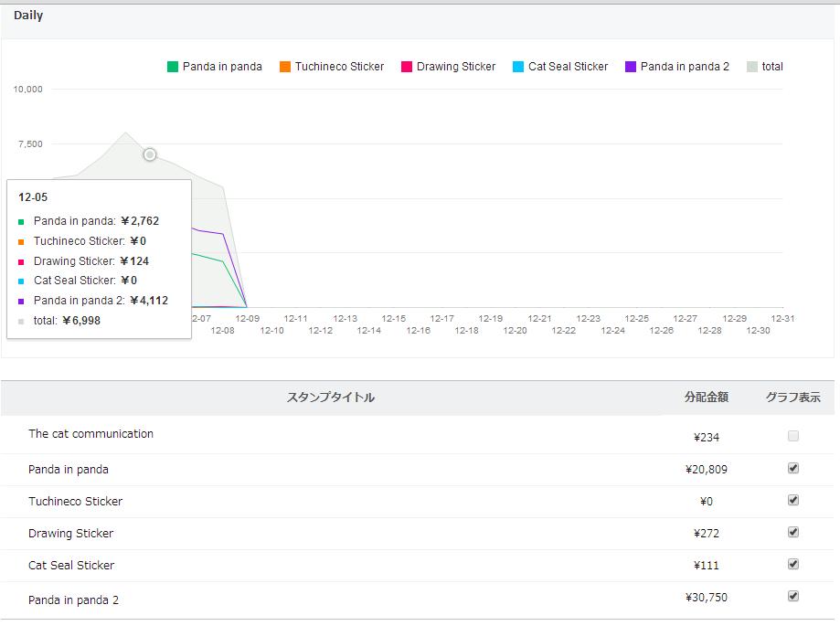Click the pink Drawing Sticker legend swatch
The image size is (840, 626).
pos(407,67)
